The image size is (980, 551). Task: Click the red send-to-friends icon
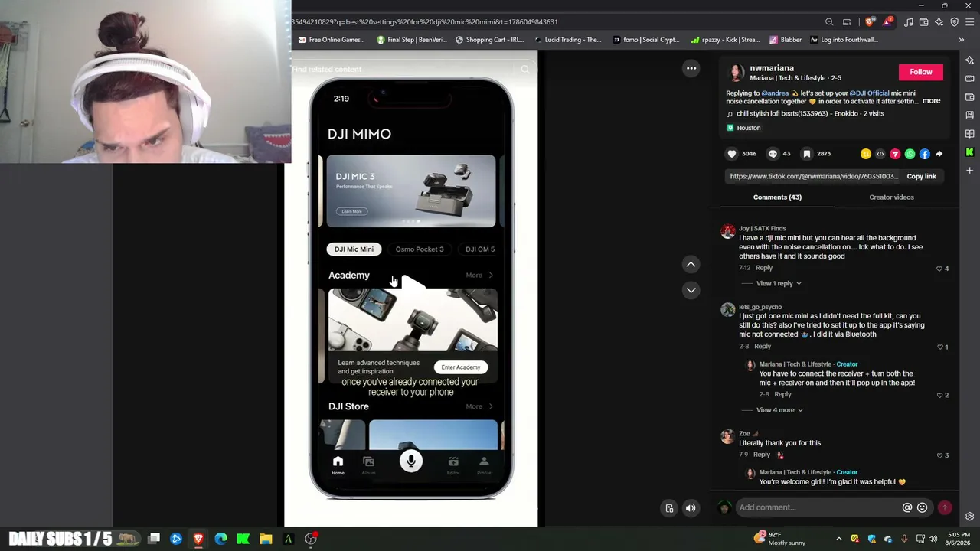(895, 154)
